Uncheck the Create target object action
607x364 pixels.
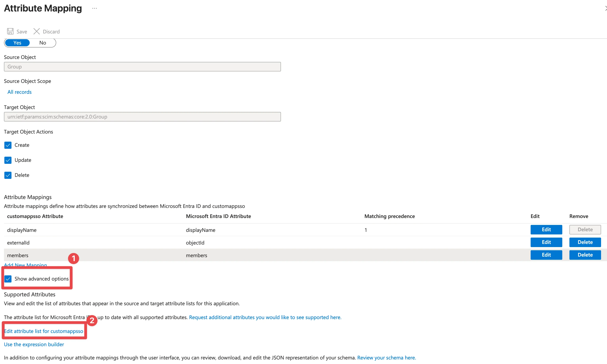pos(8,145)
